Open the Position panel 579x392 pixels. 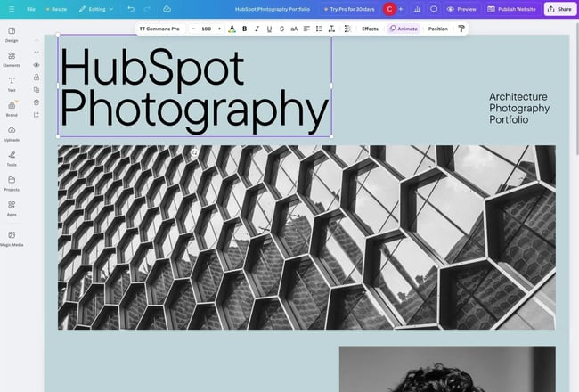click(438, 29)
